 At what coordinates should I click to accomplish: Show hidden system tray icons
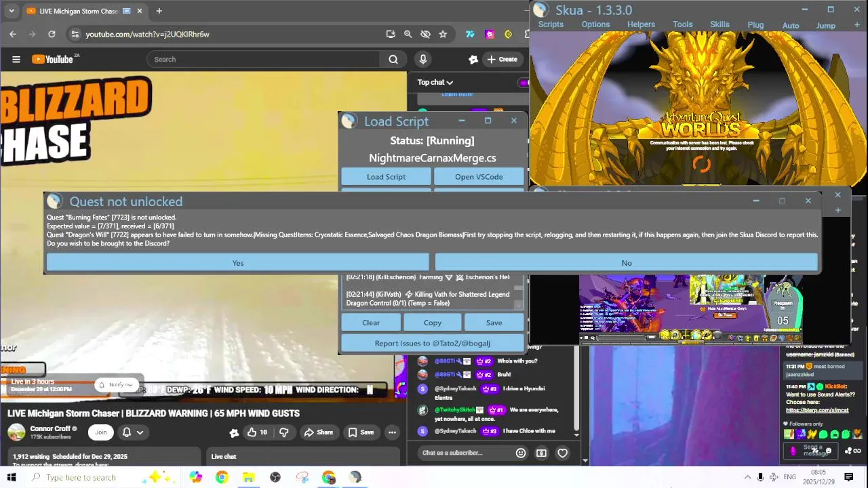tap(747, 477)
